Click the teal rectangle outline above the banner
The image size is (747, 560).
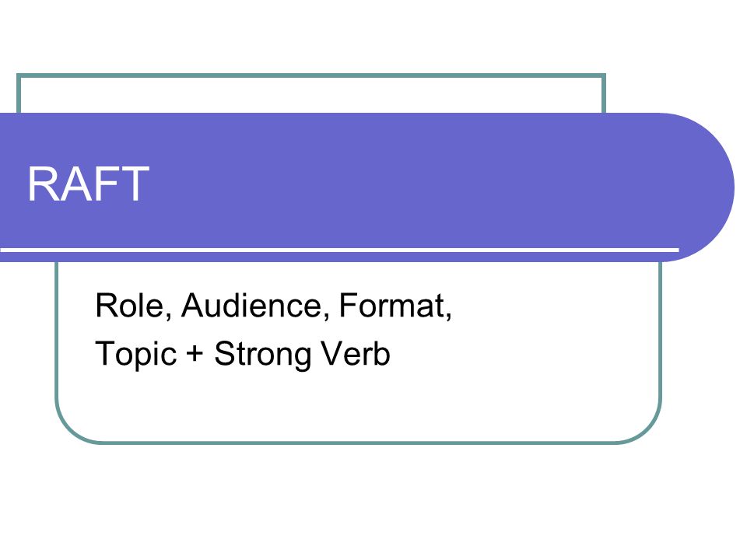pos(311,75)
